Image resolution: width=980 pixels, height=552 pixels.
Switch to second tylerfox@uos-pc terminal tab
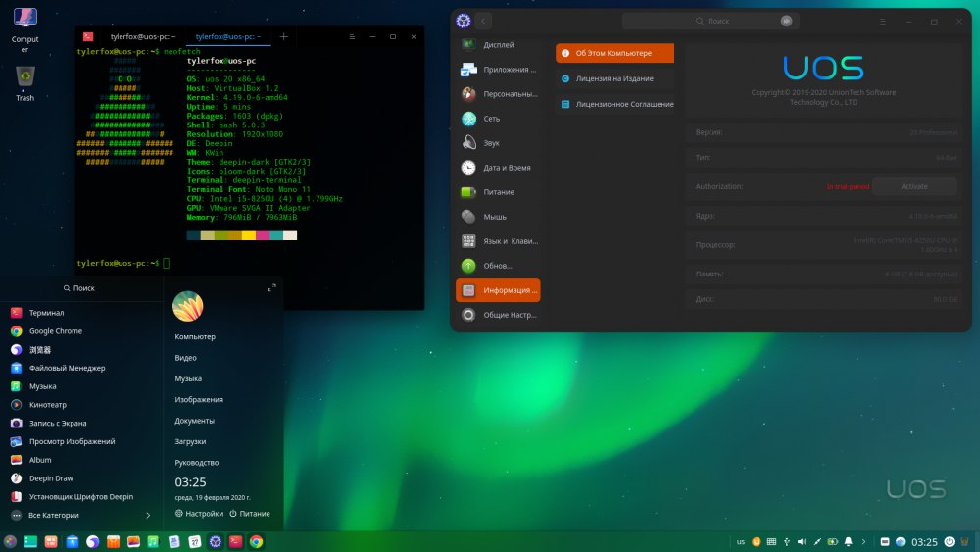pyautogui.click(x=228, y=37)
